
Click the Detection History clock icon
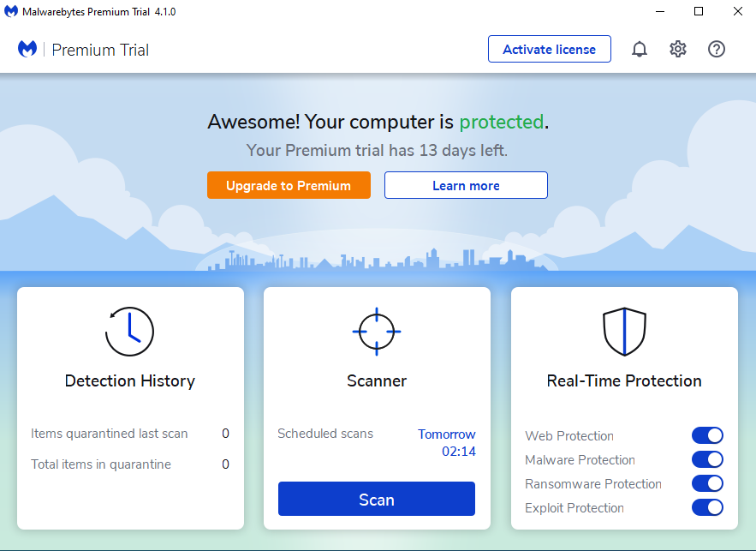click(x=129, y=332)
